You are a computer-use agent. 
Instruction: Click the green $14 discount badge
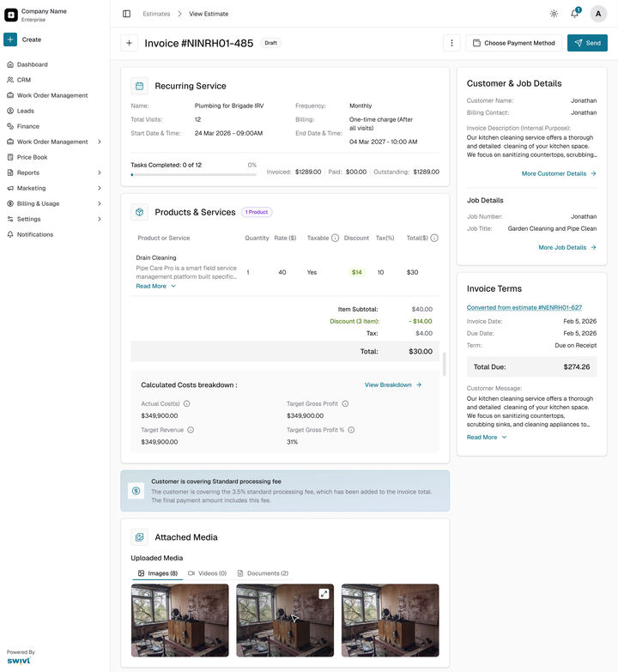point(356,272)
